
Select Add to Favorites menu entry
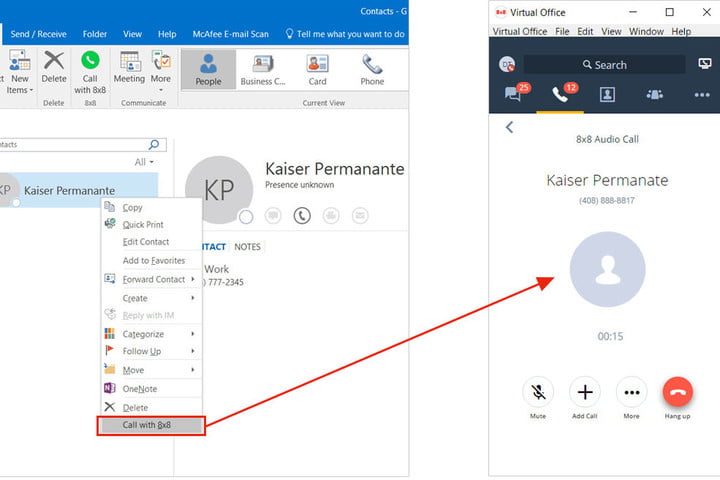(x=153, y=260)
